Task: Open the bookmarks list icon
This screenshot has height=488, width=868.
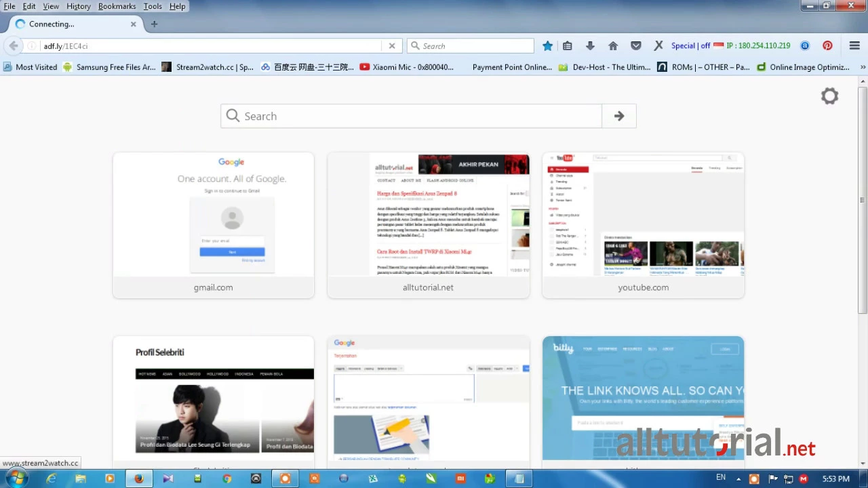Action: [568, 45]
